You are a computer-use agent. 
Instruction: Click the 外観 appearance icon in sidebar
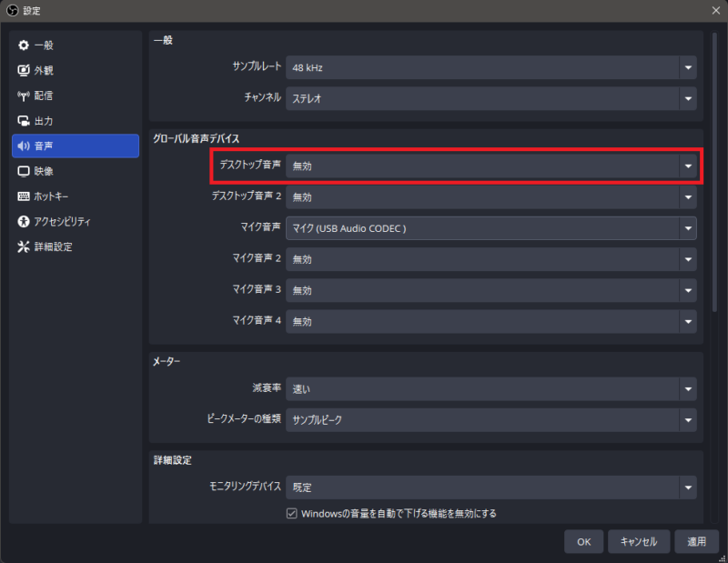[24, 70]
